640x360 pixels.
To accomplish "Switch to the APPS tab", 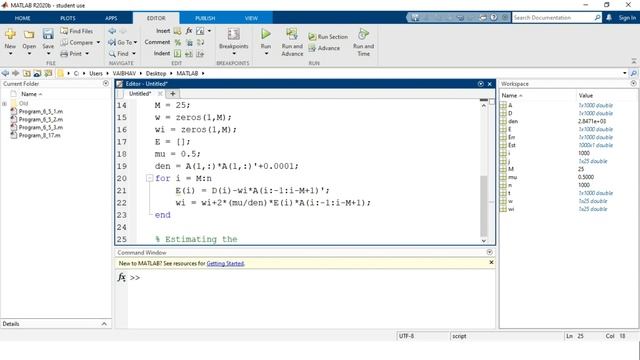I will 111,18.
